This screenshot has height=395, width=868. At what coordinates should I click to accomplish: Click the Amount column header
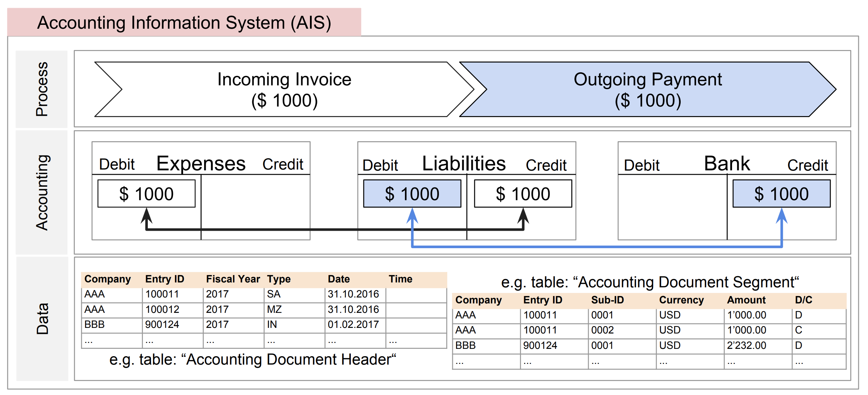(x=746, y=300)
